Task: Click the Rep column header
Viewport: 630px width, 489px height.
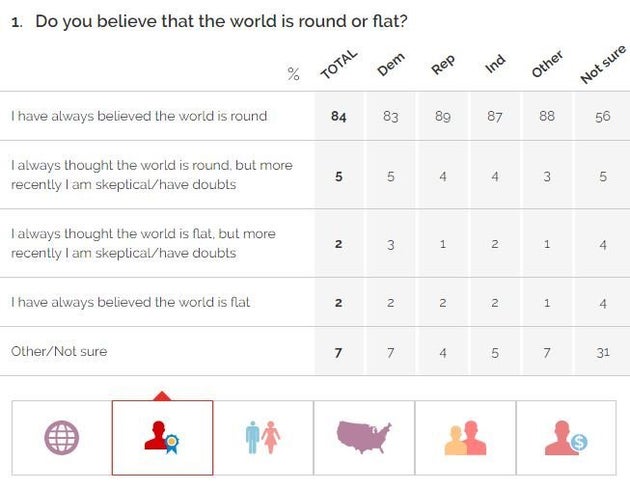Action: tap(442, 65)
